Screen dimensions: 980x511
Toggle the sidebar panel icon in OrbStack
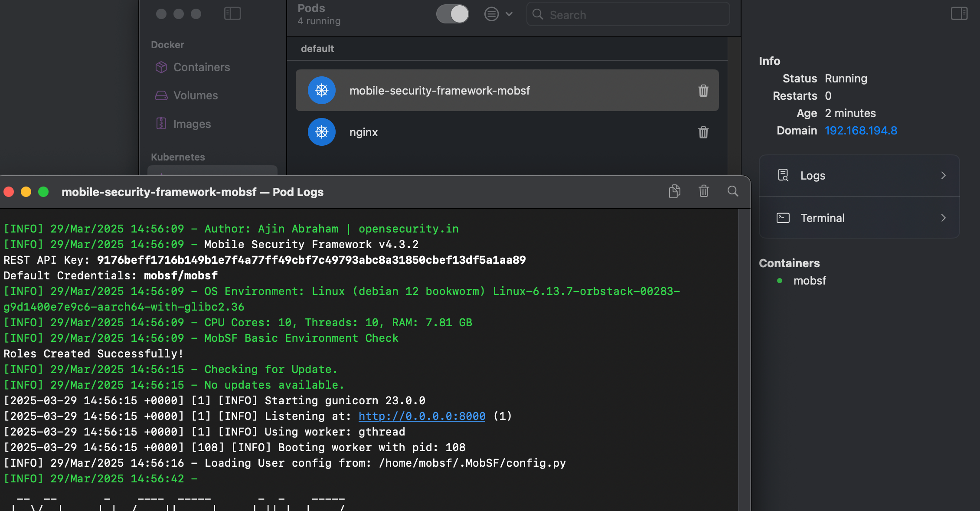pos(232,13)
